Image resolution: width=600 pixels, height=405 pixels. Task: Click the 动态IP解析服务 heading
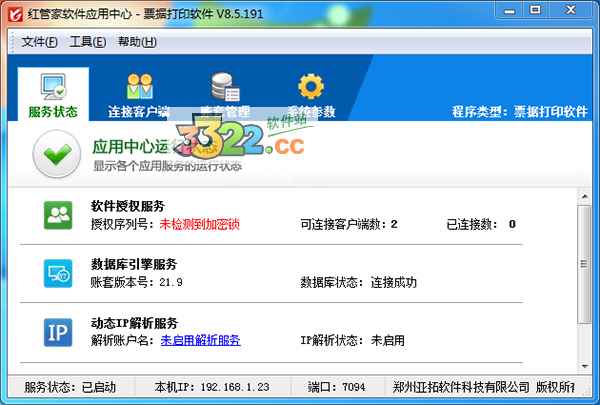pos(134,323)
